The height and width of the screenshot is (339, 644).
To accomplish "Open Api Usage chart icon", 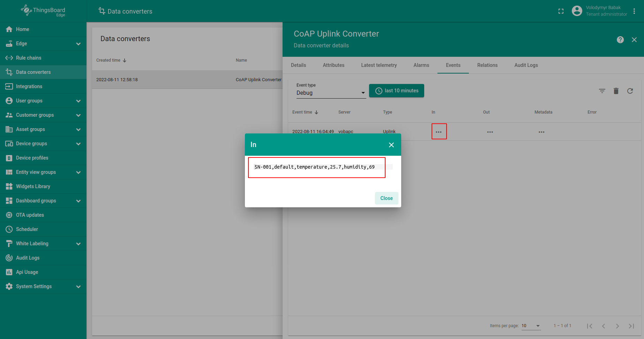I will tap(9, 272).
